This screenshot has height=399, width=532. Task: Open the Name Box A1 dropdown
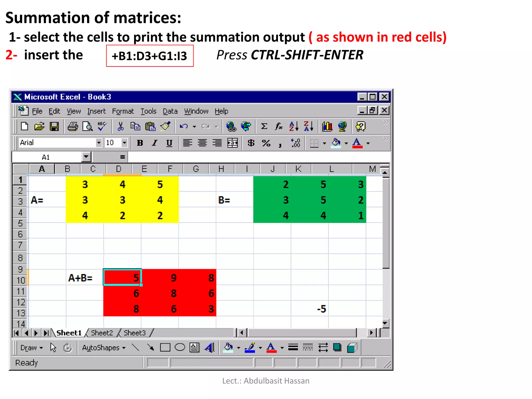click(86, 157)
